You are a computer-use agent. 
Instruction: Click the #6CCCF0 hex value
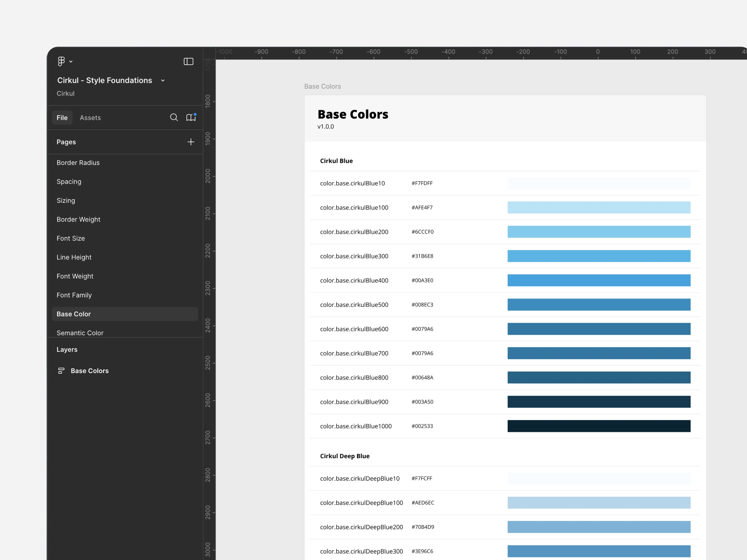[x=423, y=232]
